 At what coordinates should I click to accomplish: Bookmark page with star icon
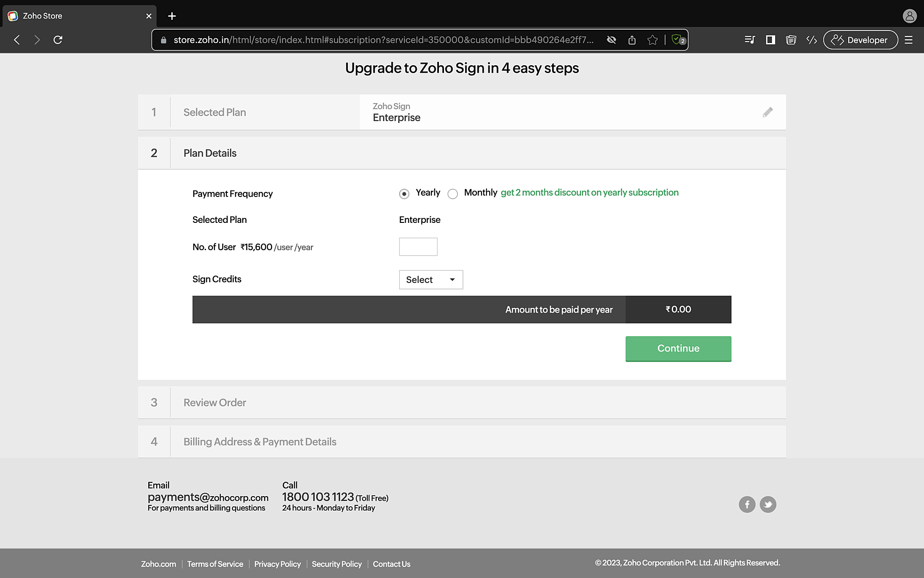[x=652, y=40]
